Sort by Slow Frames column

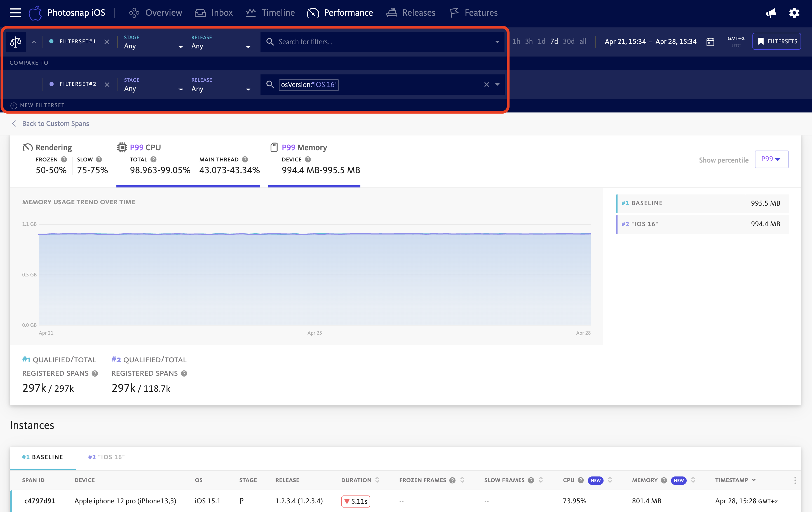coord(541,480)
